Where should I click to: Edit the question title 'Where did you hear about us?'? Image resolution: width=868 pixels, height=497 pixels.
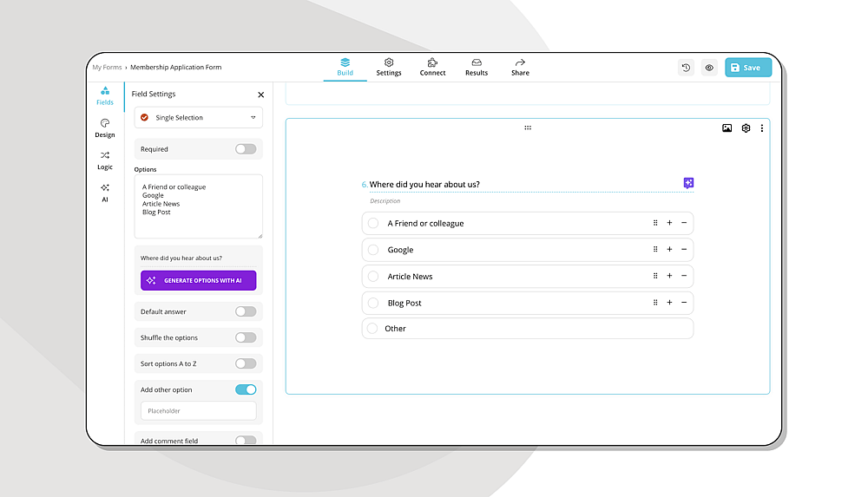tap(424, 184)
